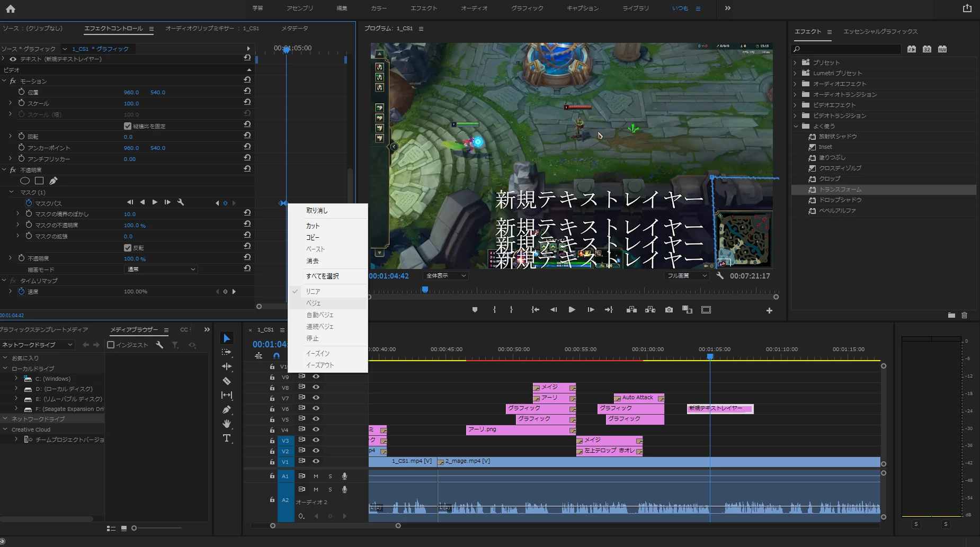Select the Razor tool in tools panel
This screenshot has height=547, width=980.
[227, 381]
